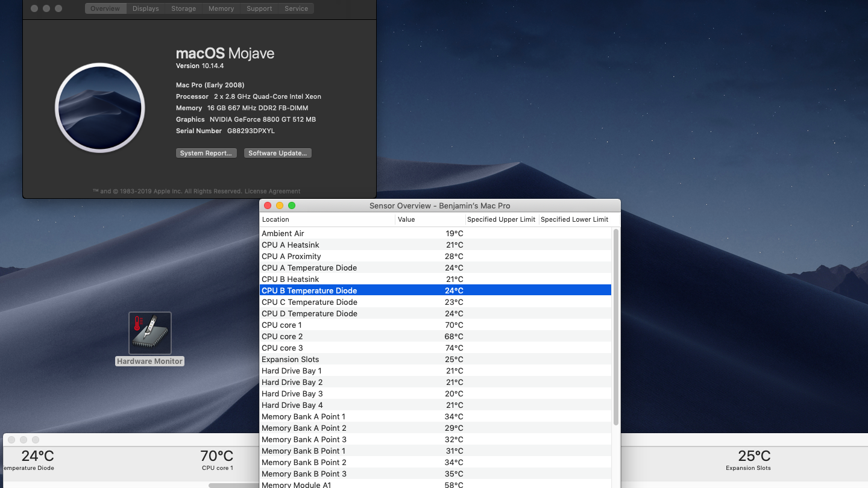Select the Expansion Slots row in Sensor Overview
This screenshot has width=868, height=488.
[x=435, y=359]
